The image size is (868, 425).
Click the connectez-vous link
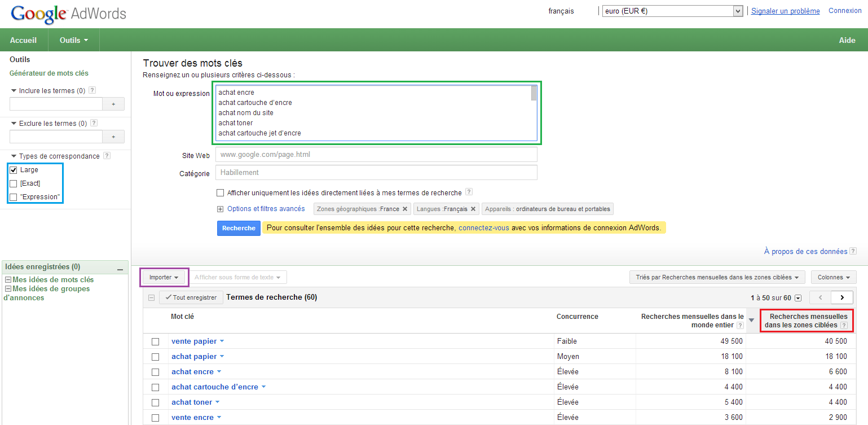coord(484,228)
